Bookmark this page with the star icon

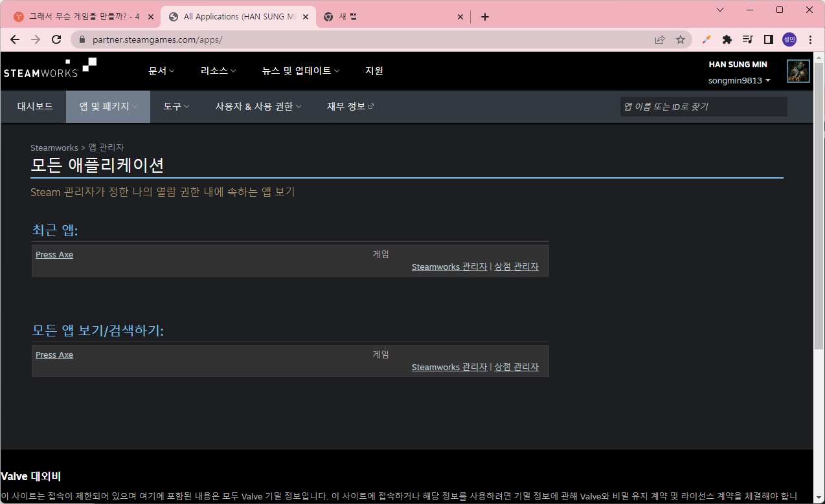tap(681, 39)
